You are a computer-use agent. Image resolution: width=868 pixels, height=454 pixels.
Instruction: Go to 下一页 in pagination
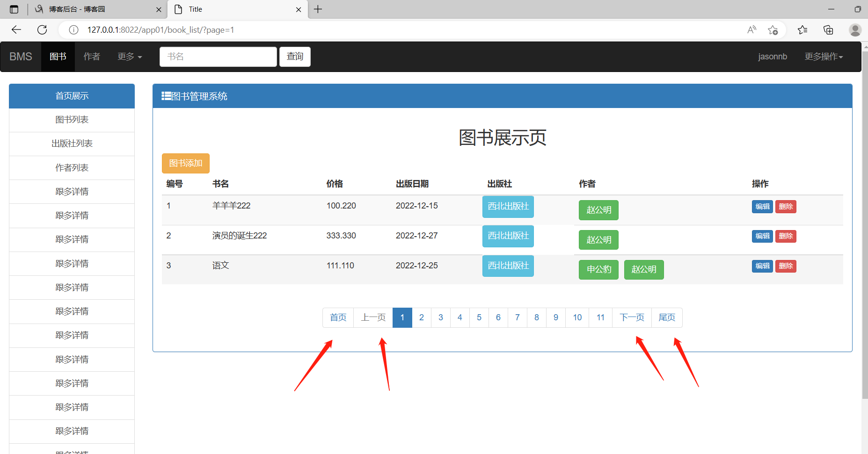coord(632,317)
